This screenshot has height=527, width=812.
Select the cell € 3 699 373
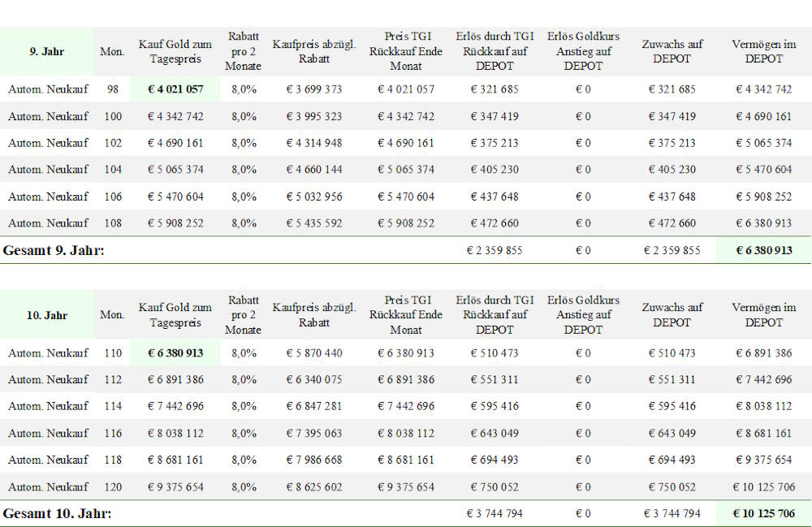(x=313, y=89)
